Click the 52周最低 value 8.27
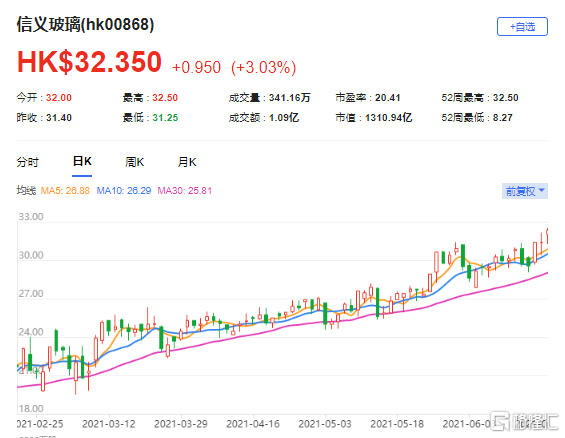 [x=503, y=118]
